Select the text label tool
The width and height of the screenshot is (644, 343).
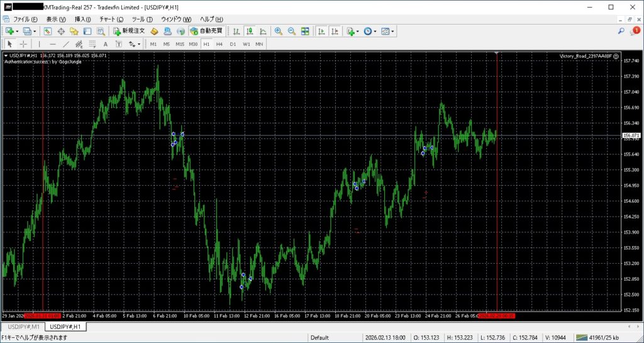click(105, 44)
